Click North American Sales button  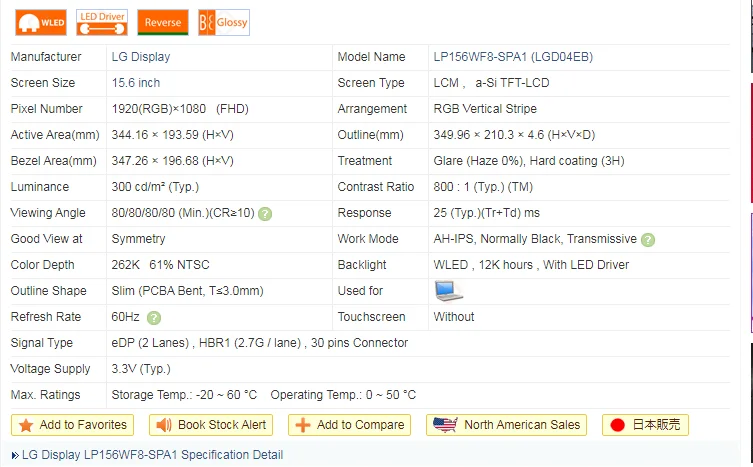[507, 425]
